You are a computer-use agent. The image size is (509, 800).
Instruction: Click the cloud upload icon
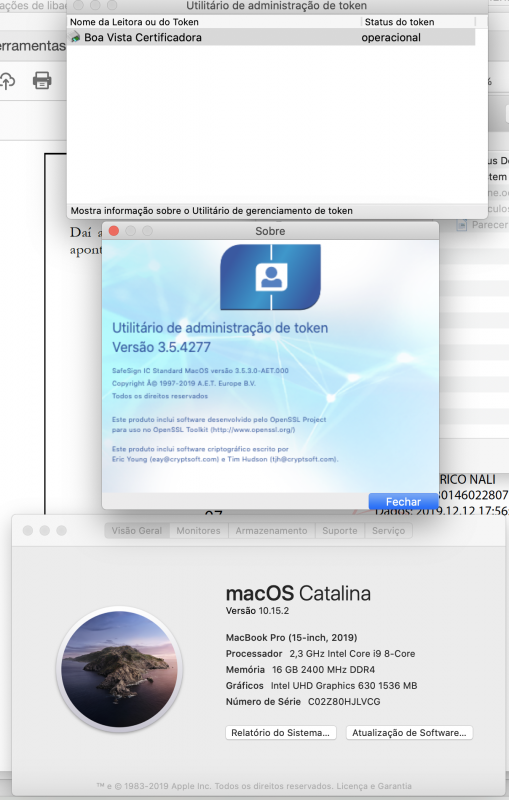pos(7,81)
